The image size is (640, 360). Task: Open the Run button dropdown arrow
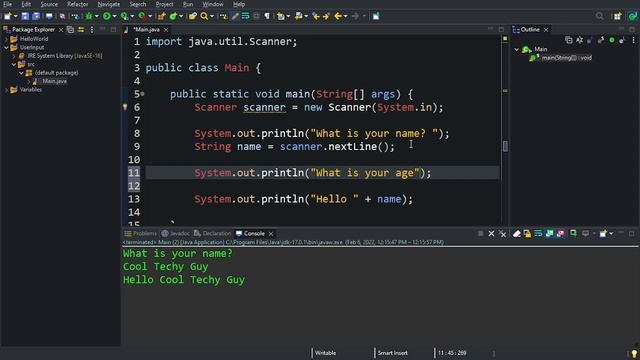(x=114, y=16)
